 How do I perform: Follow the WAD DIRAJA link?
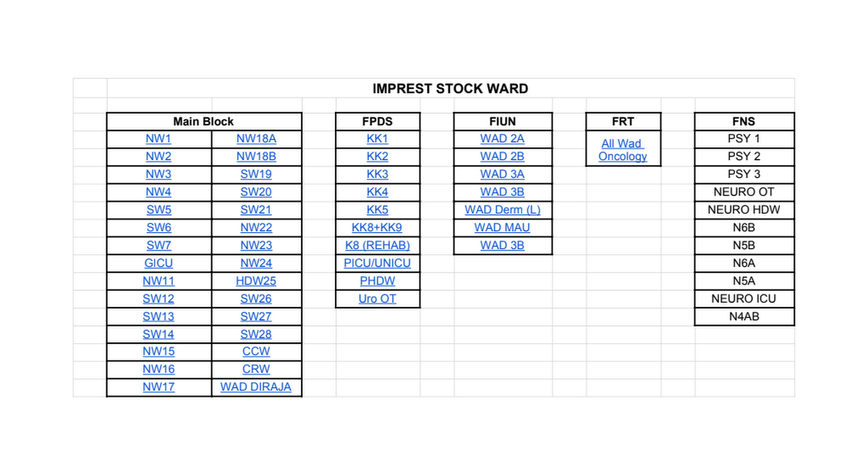coord(256,387)
